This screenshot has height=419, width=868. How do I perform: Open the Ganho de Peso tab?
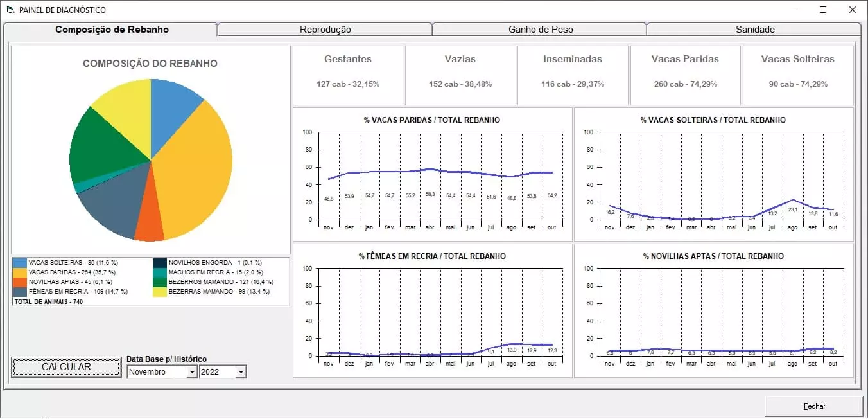click(540, 30)
